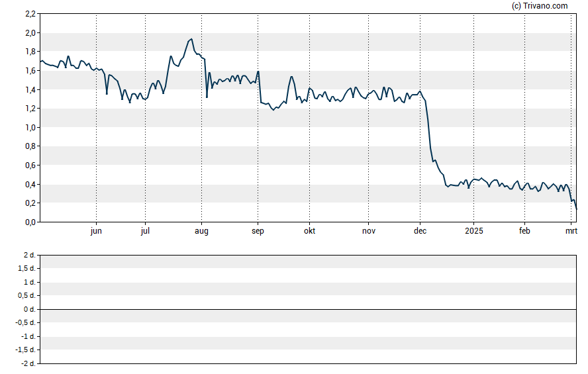Select the 'aug' month label
Image resolution: width=588 pixels, height=374 pixels.
click(x=201, y=231)
